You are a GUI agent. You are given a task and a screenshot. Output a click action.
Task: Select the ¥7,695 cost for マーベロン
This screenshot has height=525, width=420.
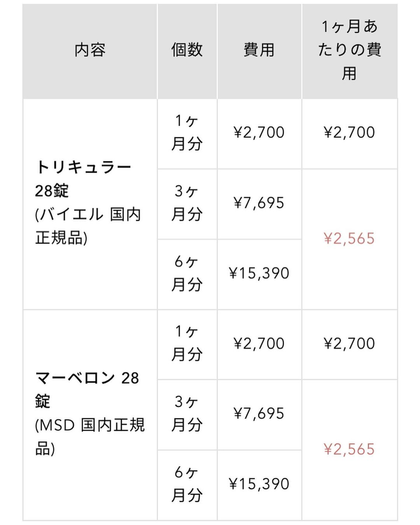259,413
